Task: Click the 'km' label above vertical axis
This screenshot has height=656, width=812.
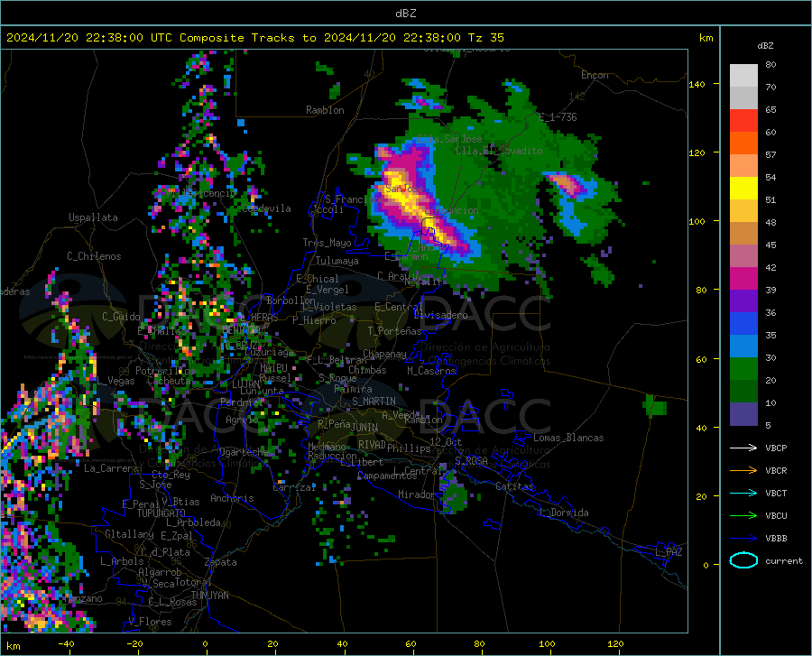Action: (x=706, y=38)
